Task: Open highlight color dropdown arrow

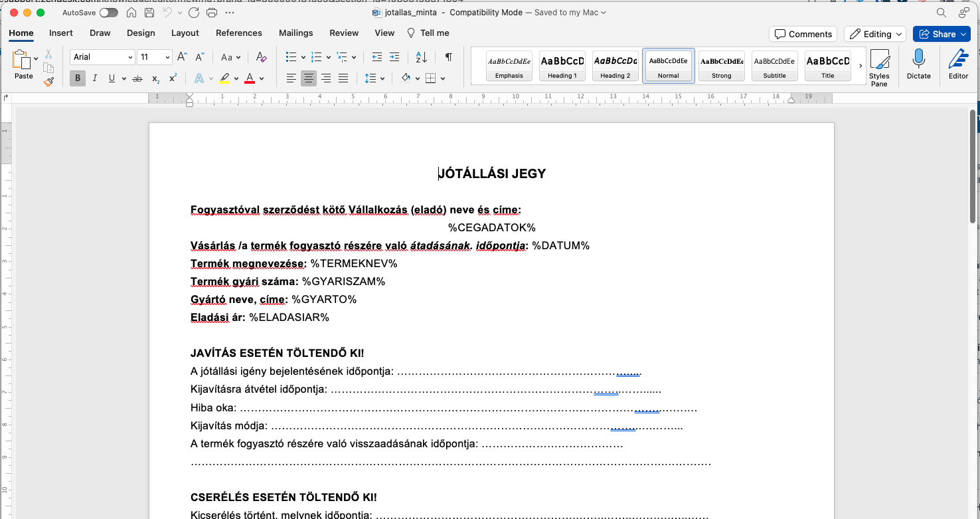Action: pos(236,78)
